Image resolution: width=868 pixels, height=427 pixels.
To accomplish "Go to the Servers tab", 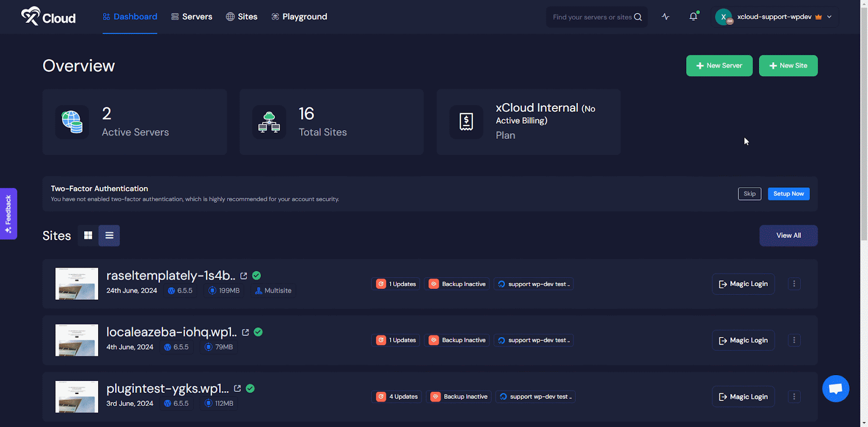I will [192, 17].
